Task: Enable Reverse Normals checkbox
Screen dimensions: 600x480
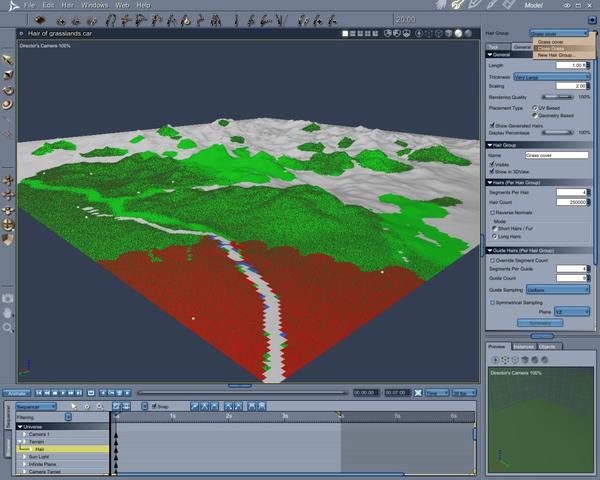Action: click(492, 212)
